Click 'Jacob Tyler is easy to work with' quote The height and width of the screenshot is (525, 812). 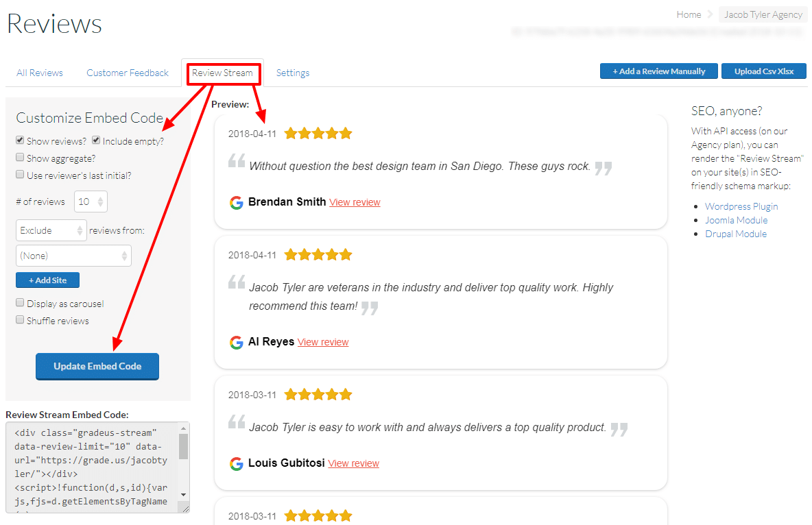[428, 427]
